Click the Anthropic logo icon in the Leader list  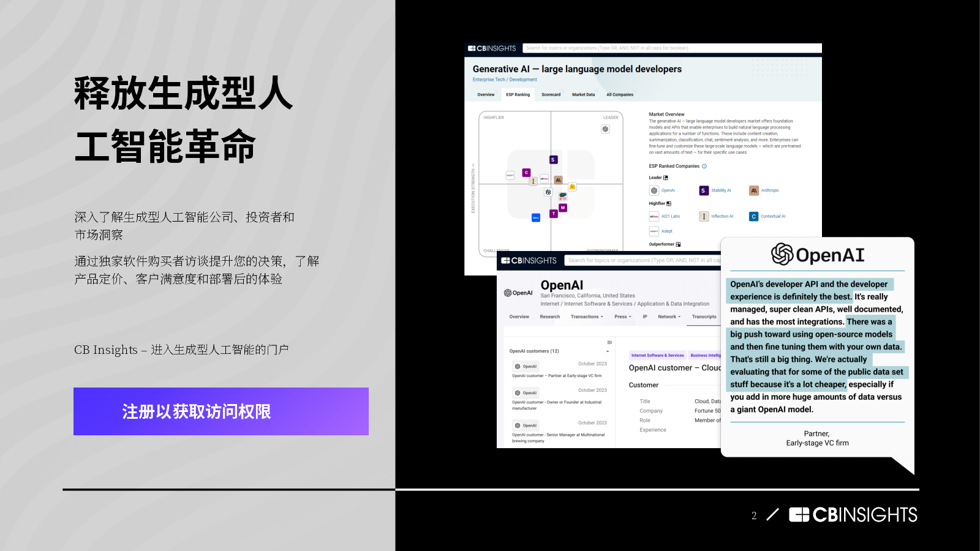pos(754,191)
